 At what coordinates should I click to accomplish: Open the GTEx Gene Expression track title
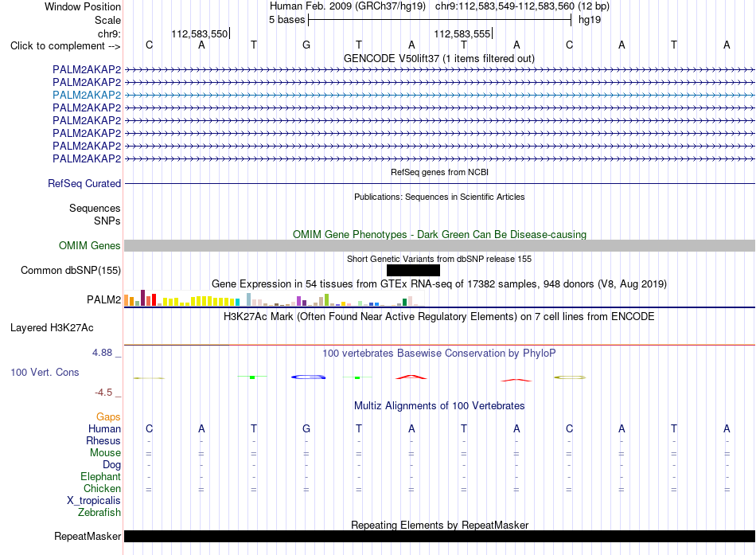[x=439, y=283]
